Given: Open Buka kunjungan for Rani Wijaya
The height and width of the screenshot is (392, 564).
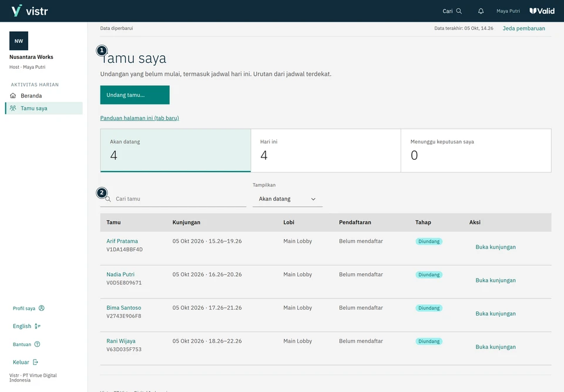Looking at the screenshot, I should pos(496,347).
